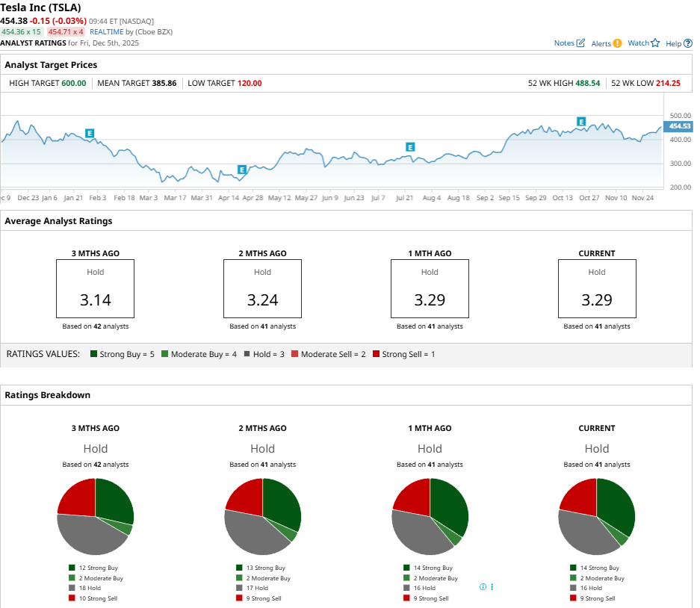Click the Alerts warning badge icon
Viewport: 700px width, 608px height.
pos(617,43)
